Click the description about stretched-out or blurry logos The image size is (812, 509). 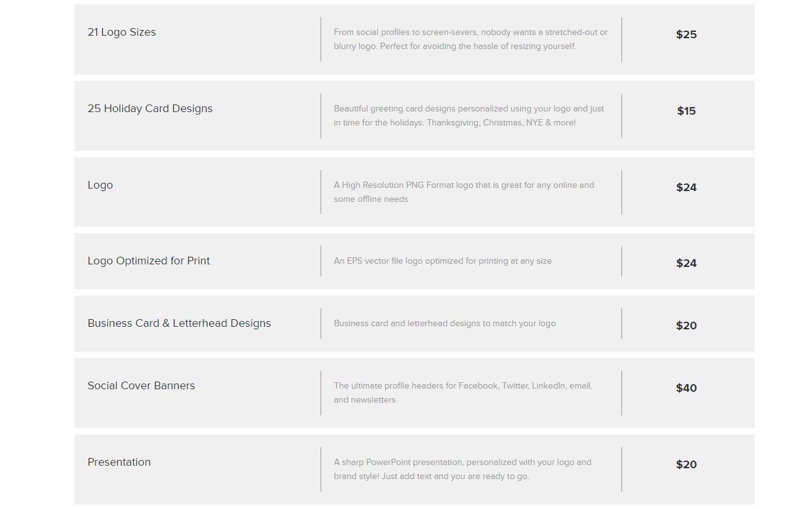pos(470,39)
